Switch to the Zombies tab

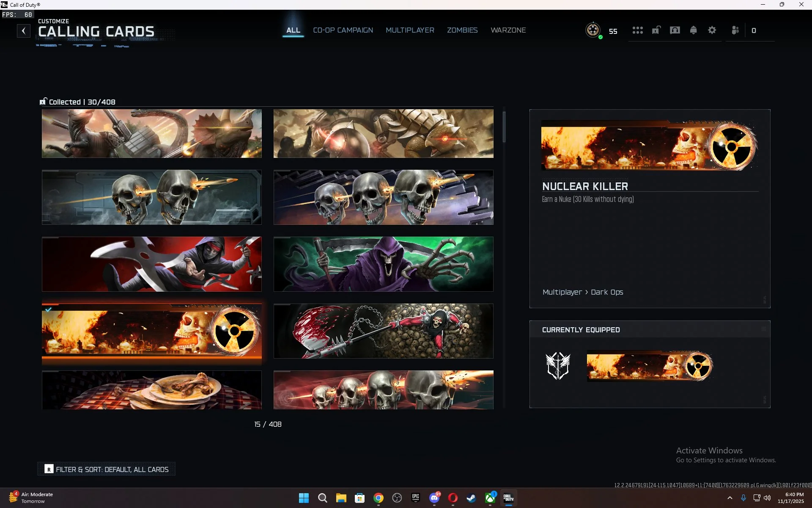(462, 30)
